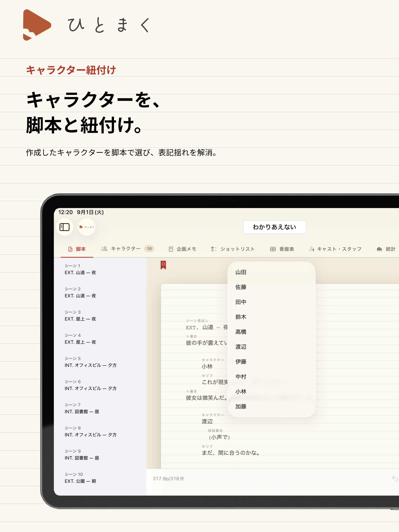Select 小林 in the popup list
This screenshot has width=399, height=532.
(271, 391)
